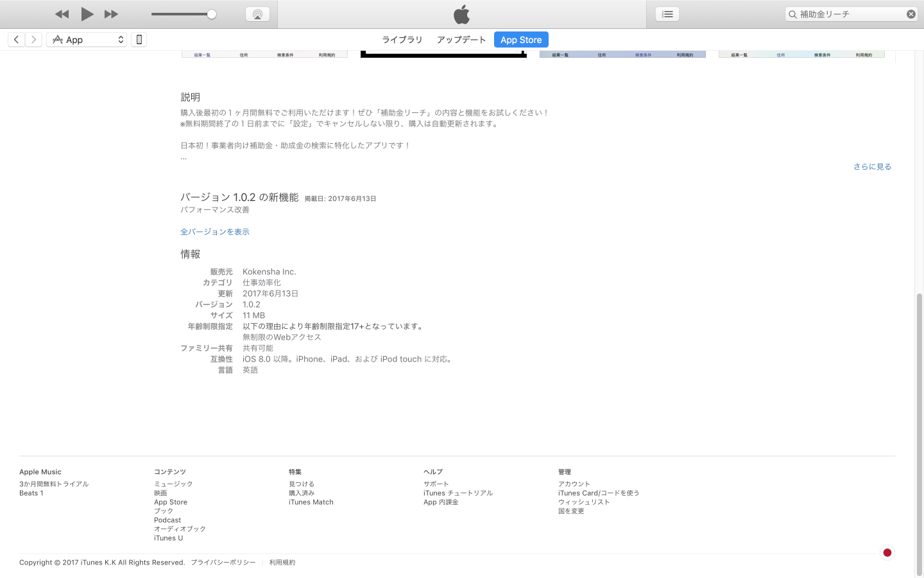Go back with the back arrow
Viewport: 924px width, 578px height.
(x=17, y=40)
